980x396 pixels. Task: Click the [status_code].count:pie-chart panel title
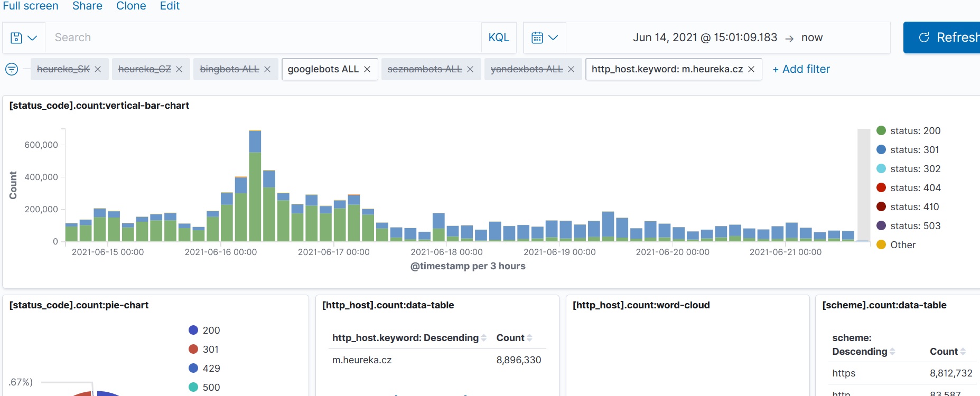(79, 305)
